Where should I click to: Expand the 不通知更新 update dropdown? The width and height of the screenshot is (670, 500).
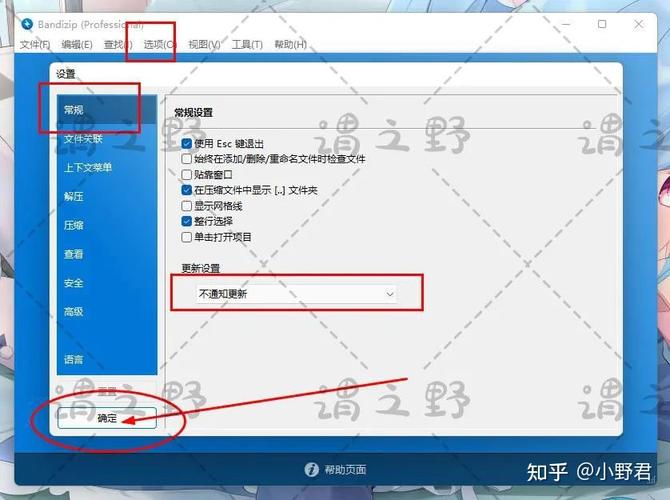tap(296, 294)
